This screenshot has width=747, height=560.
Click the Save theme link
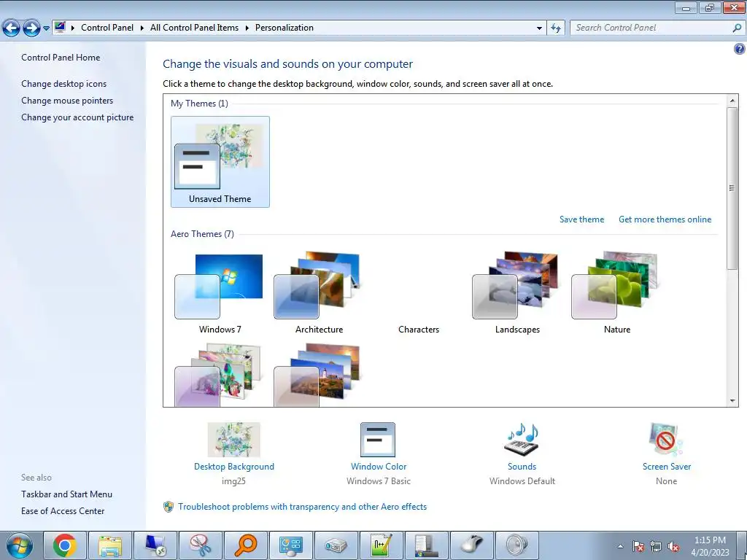tap(581, 219)
